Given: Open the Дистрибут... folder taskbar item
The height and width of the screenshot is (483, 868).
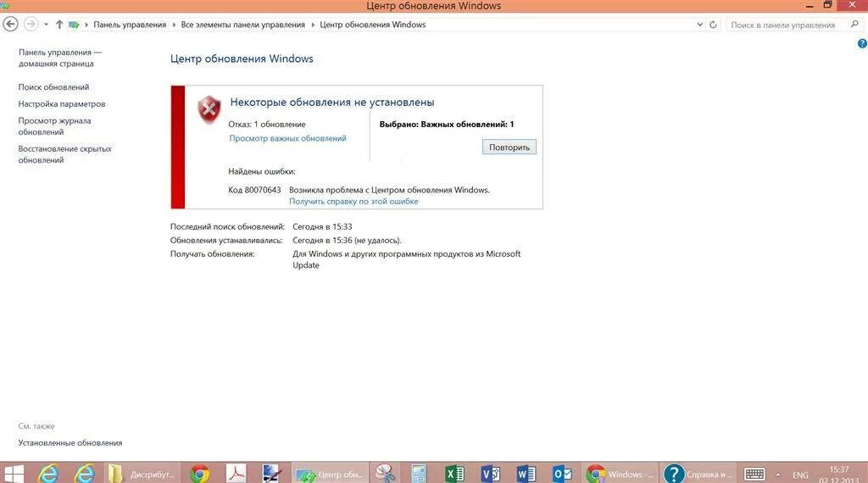Looking at the screenshot, I should (x=142, y=474).
